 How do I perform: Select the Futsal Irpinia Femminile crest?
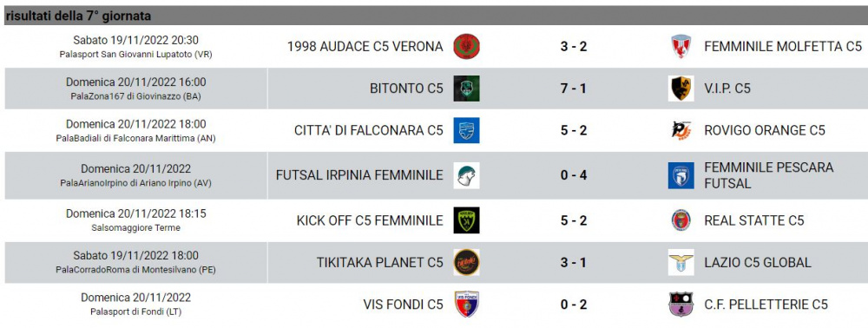tap(466, 175)
